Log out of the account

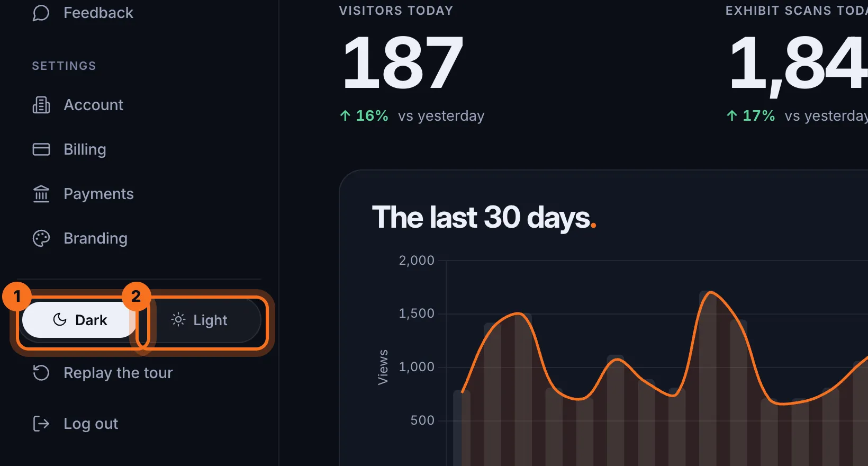(x=76, y=424)
